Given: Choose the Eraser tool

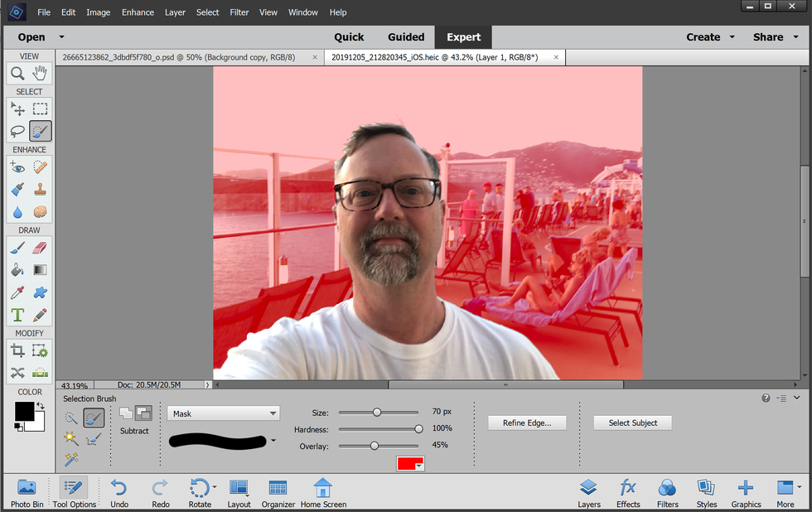Looking at the screenshot, I should click(x=40, y=247).
